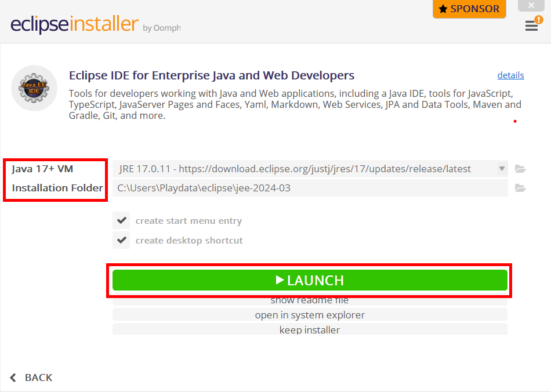Browse for Java VM folder icon
The height and width of the screenshot is (392, 551).
tap(520, 169)
